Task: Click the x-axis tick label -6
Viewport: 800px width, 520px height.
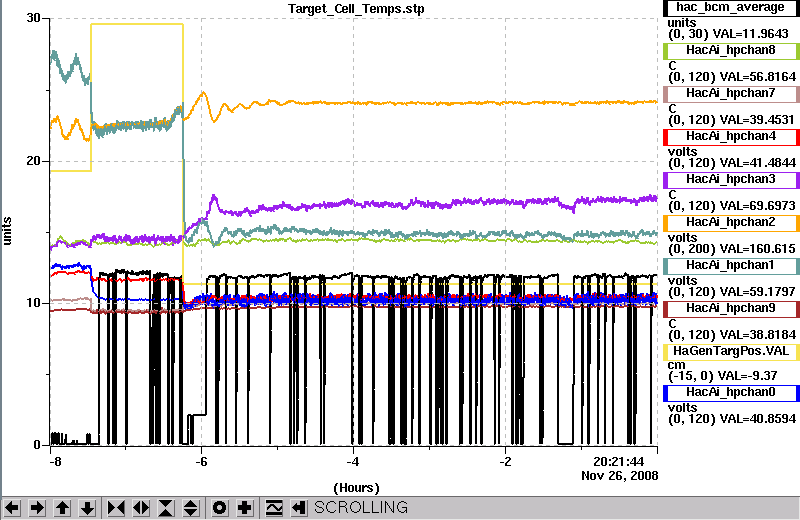Action: click(202, 462)
